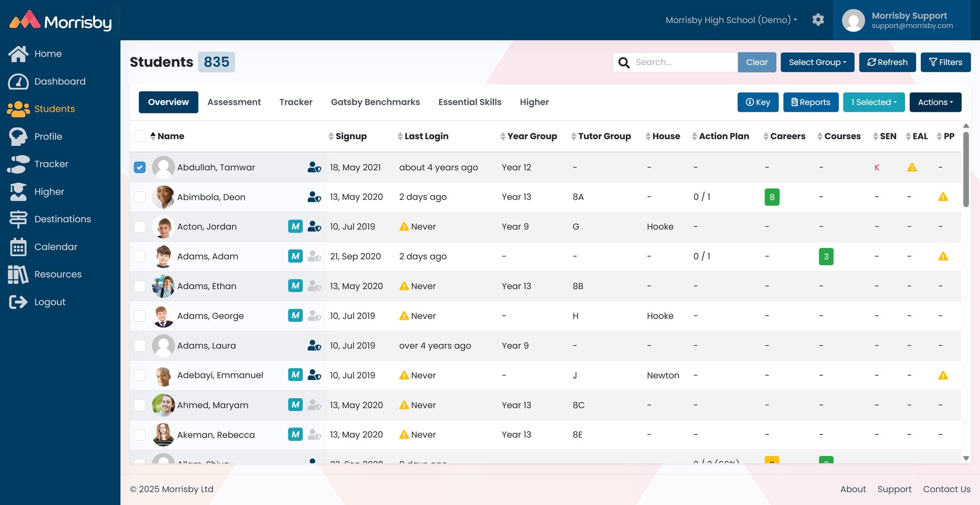Click user shield icon for Abimbola, Deon

pyautogui.click(x=314, y=197)
